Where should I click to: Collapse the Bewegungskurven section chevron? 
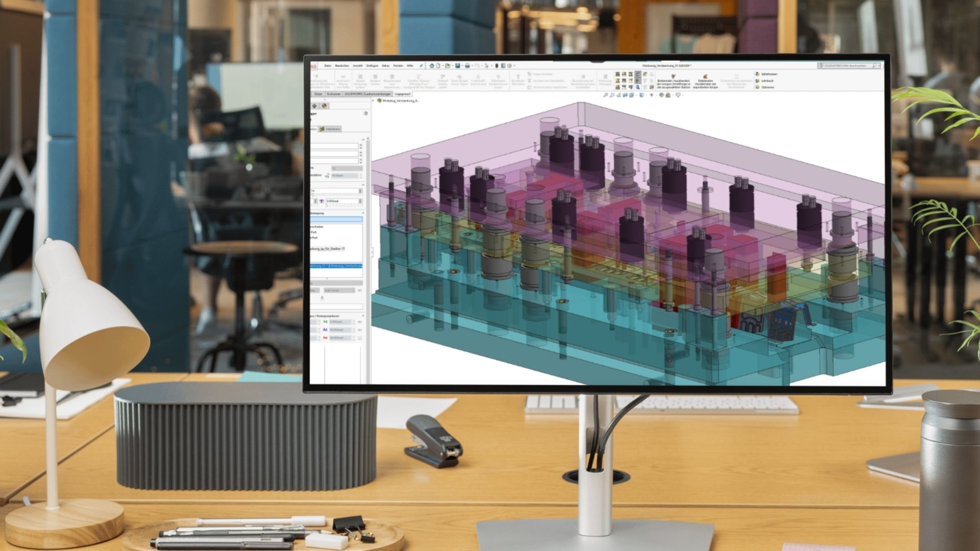[363, 316]
